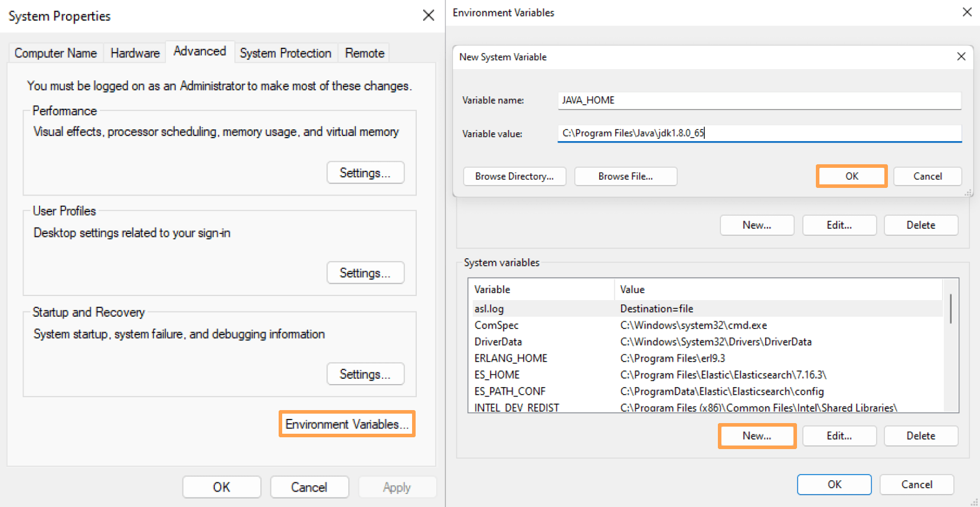Click the Elasticsearch\config value cell

[x=722, y=391]
